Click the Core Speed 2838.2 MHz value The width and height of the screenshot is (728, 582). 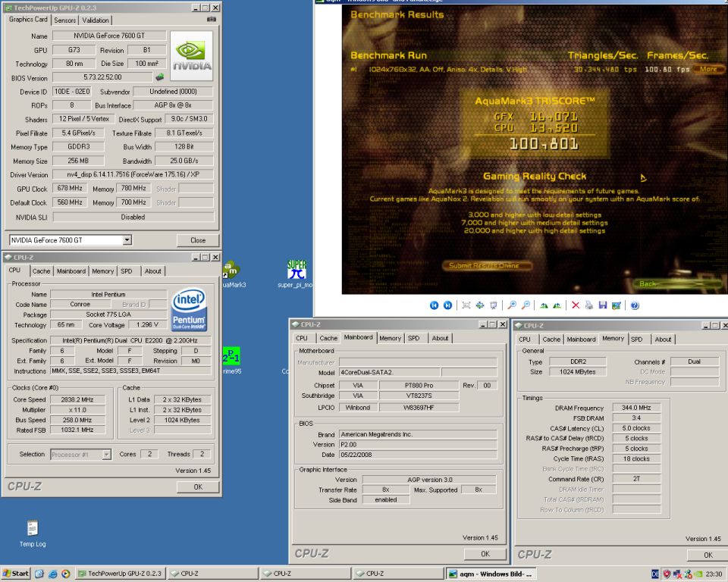pos(77,399)
